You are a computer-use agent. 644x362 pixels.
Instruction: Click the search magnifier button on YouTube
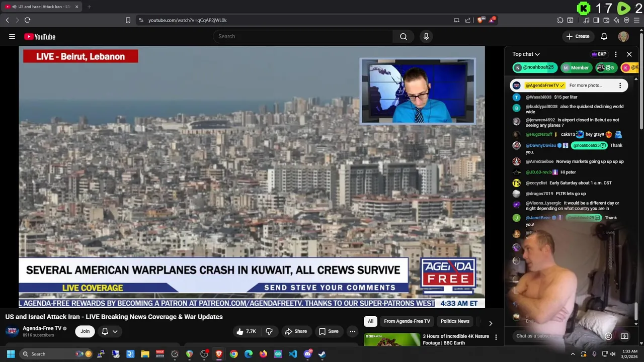pos(404,36)
